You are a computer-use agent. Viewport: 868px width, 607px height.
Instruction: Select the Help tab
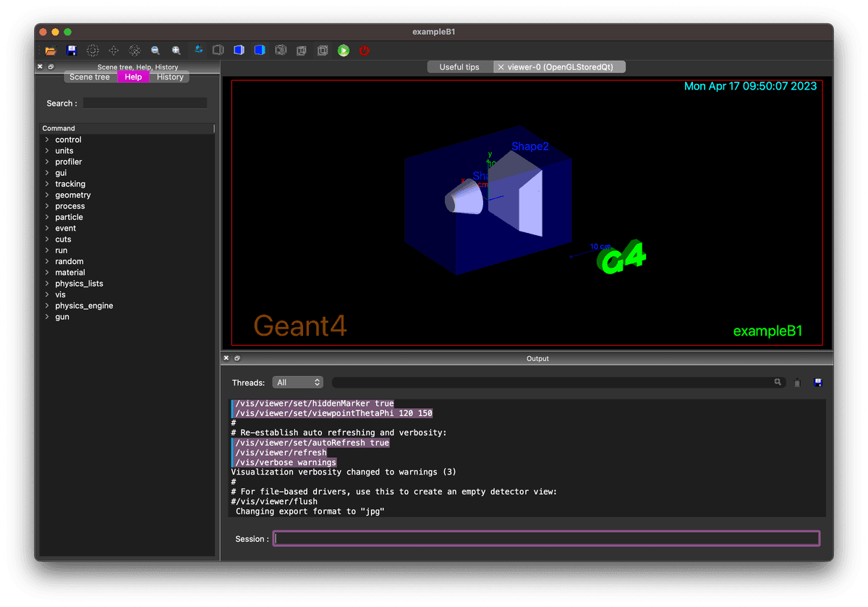pyautogui.click(x=133, y=77)
